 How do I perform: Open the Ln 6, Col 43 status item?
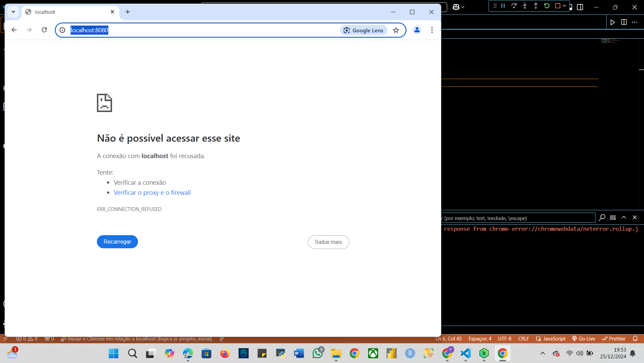(449, 339)
